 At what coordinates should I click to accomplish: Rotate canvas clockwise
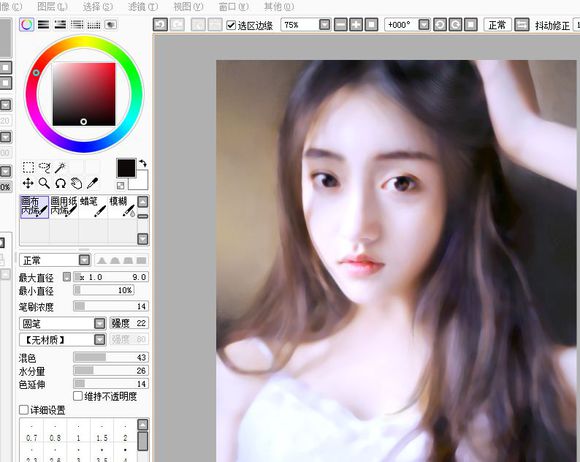[x=455, y=25]
